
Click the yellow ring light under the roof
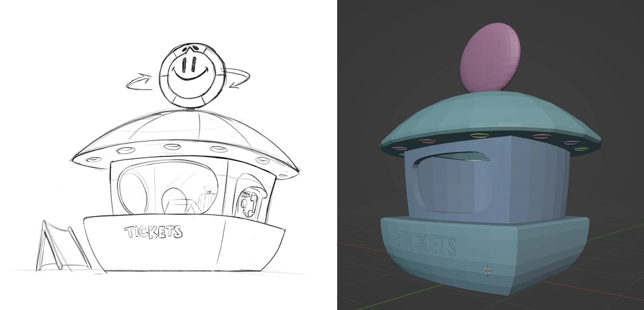480,136
